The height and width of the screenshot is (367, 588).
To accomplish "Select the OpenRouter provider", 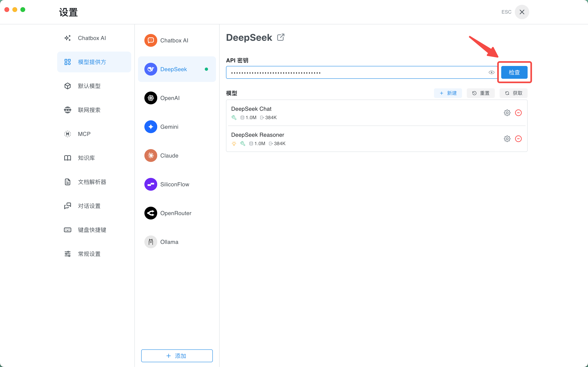I will pyautogui.click(x=177, y=213).
